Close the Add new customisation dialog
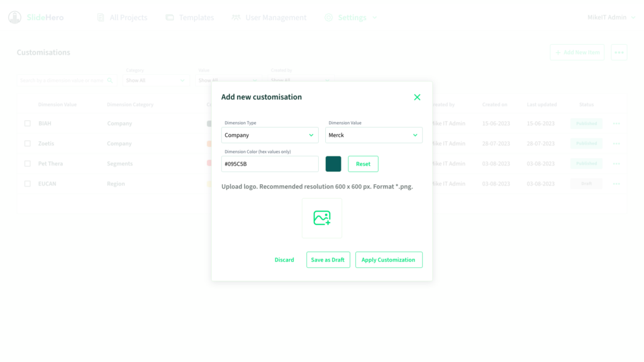 point(417,97)
